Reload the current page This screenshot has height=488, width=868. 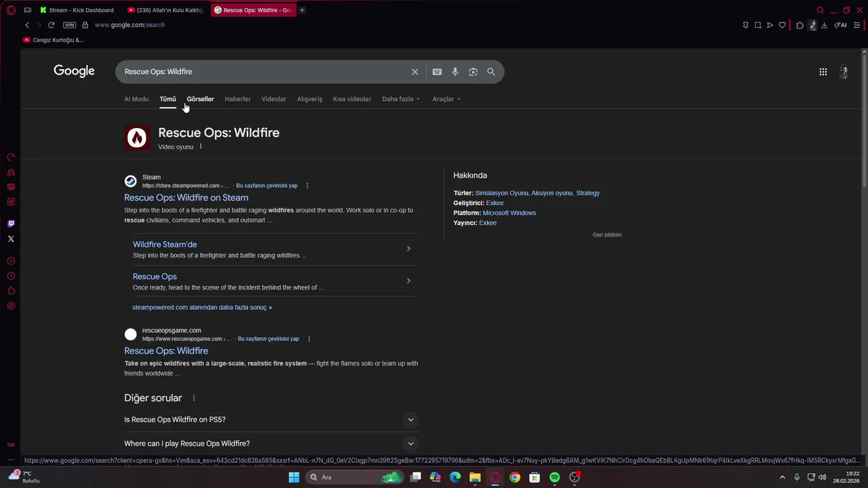(51, 25)
